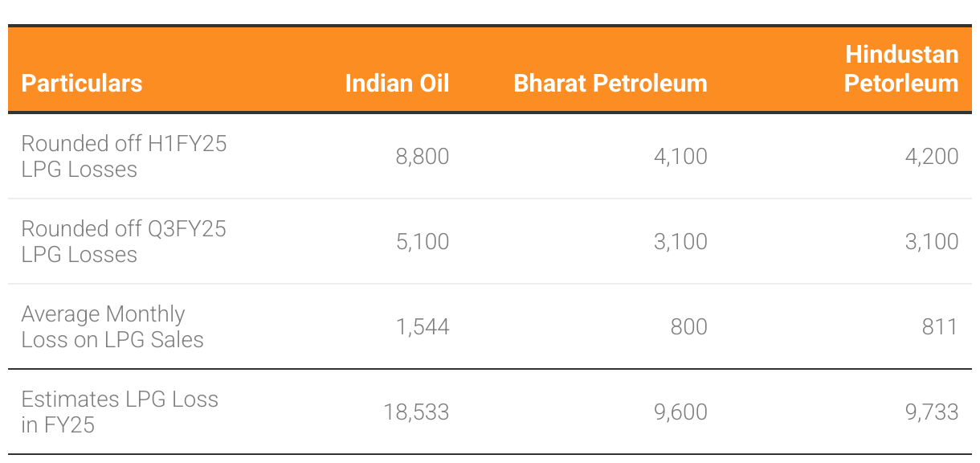
Task: Click Bharat Petroleum monthly loss value 800
Action: [689, 326]
